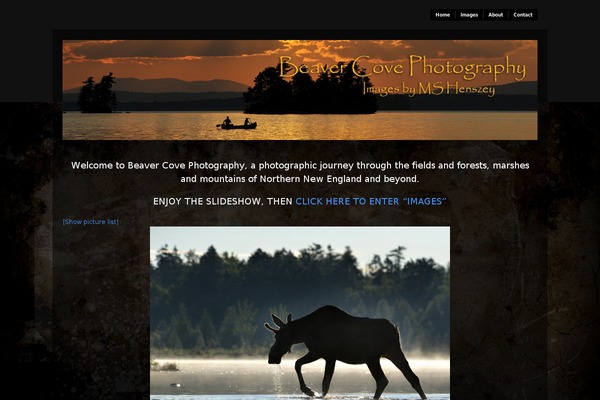Select the Contact navigation item

coord(523,15)
